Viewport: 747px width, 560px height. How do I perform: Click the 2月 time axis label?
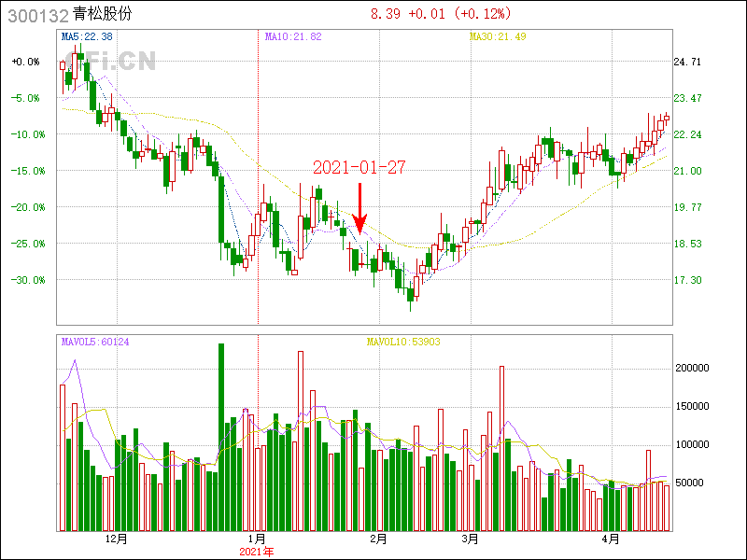click(378, 539)
